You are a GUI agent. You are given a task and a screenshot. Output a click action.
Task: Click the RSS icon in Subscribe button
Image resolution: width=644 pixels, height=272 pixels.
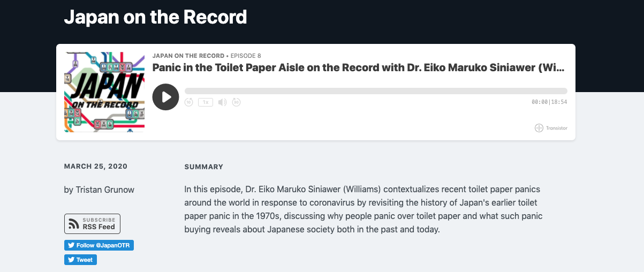coord(74,224)
